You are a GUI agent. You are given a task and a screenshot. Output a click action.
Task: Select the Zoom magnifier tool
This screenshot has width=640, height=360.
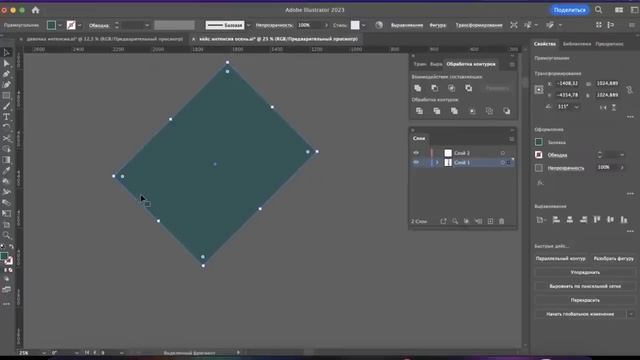click(6, 235)
